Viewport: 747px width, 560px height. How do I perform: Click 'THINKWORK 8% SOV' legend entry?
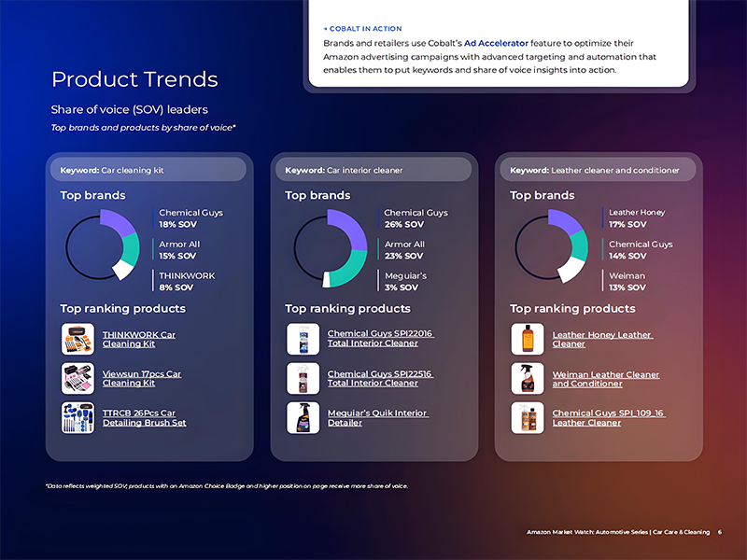(186, 282)
